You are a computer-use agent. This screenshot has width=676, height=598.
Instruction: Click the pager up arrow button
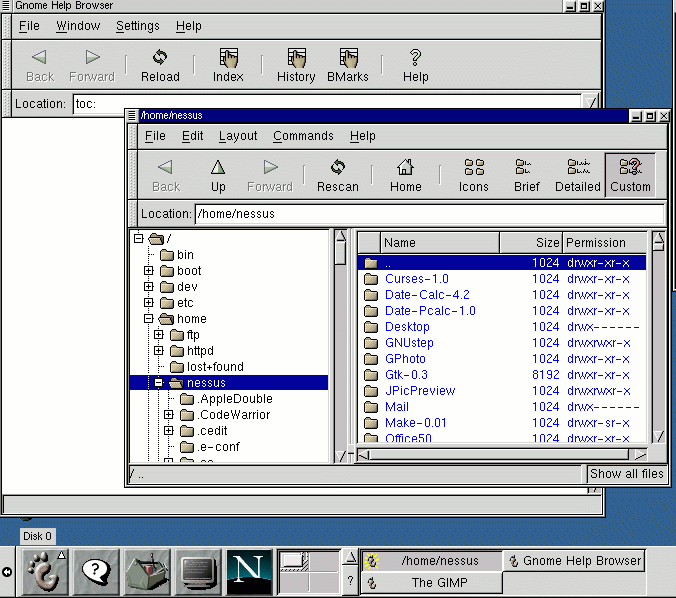click(351, 558)
